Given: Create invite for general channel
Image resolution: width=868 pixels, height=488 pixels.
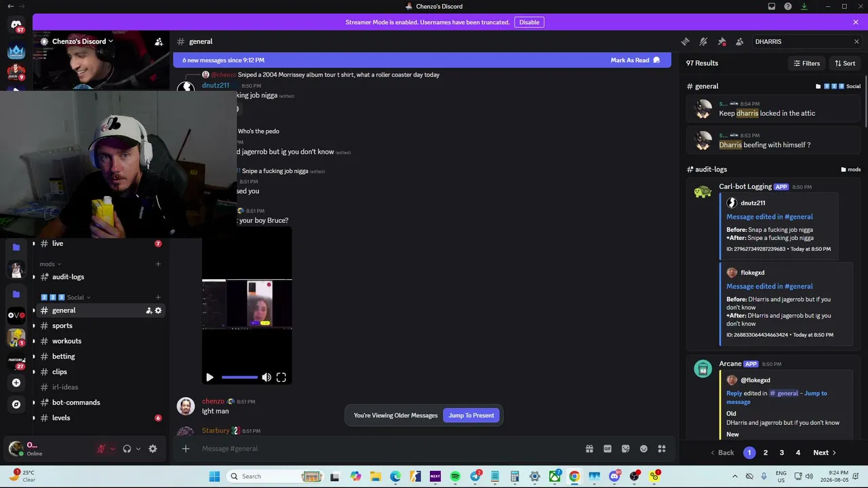Looking at the screenshot, I should (x=149, y=310).
